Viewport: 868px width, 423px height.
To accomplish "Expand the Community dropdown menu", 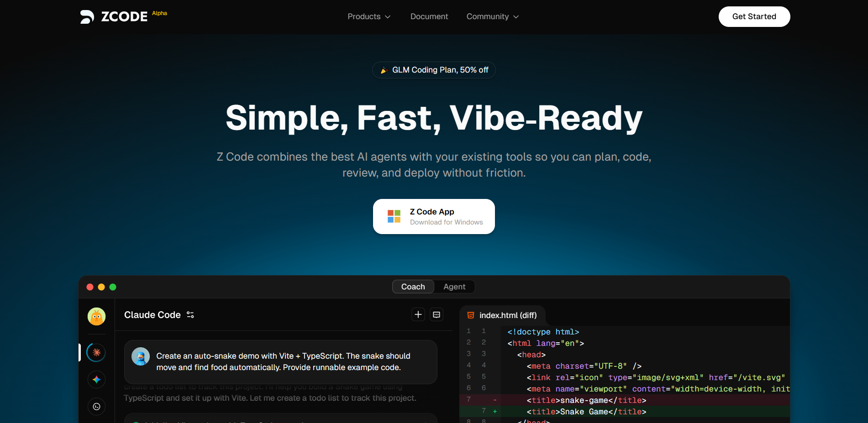I will (493, 16).
